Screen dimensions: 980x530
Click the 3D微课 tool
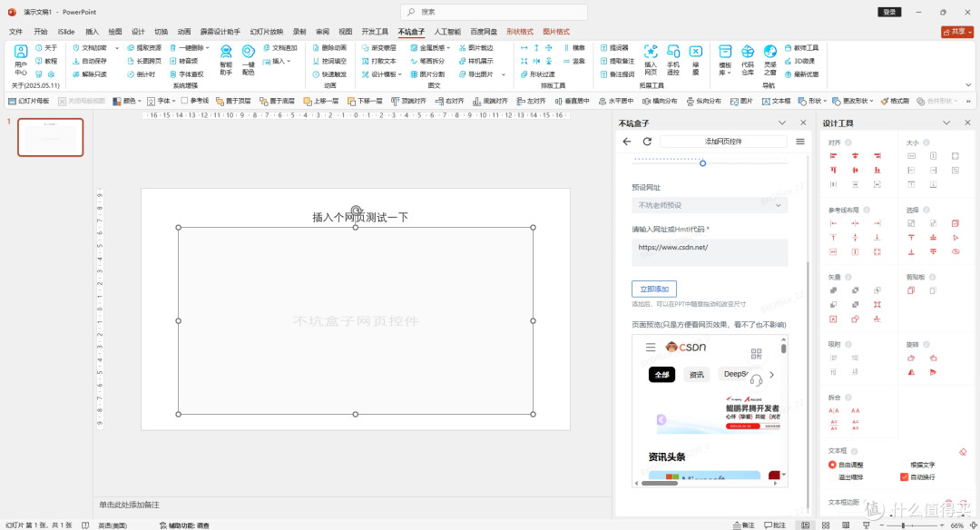pyautogui.click(x=799, y=61)
